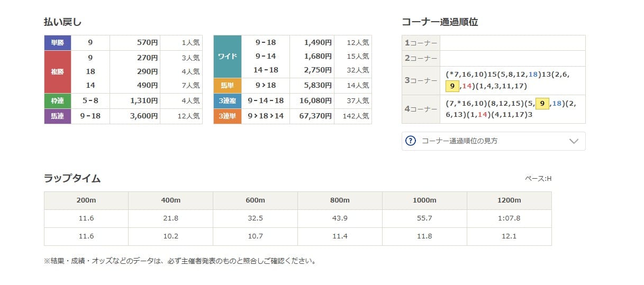
Task: Click the question mark help icon
Action: [x=411, y=141]
